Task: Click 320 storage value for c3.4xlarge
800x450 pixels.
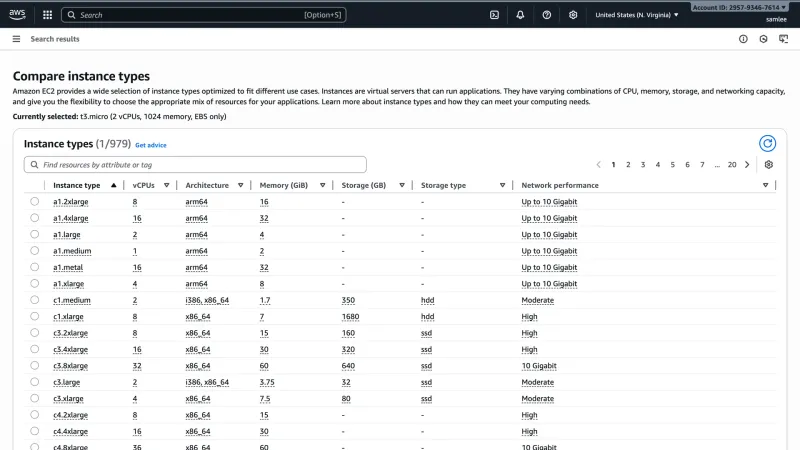Action: point(348,349)
